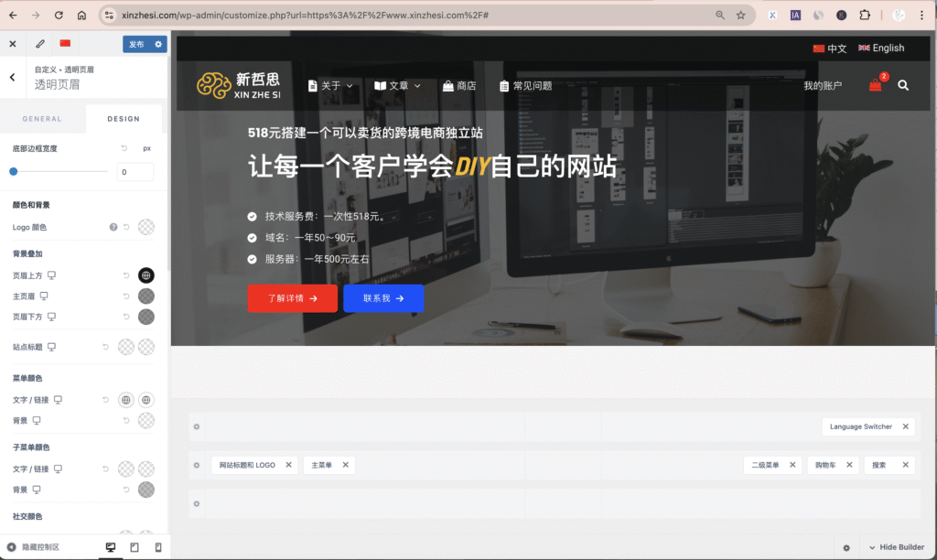Reload the browser page
Image resolution: width=937 pixels, height=560 pixels.
coord(59,15)
